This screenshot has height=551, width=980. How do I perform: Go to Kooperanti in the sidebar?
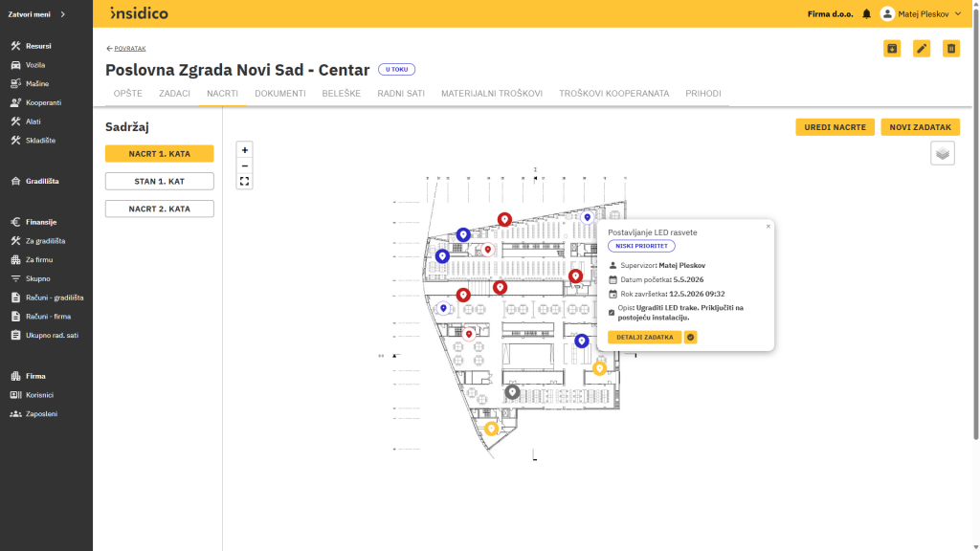43,102
